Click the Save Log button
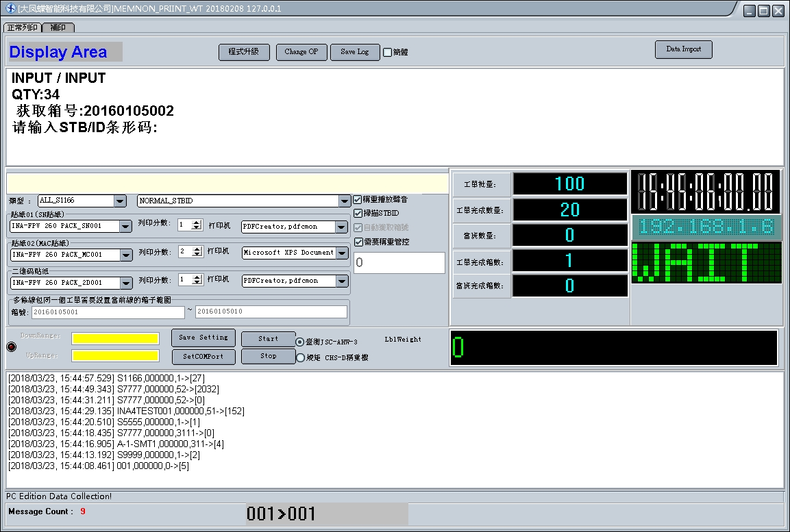Viewport: 790px width, 532px height. pyautogui.click(x=355, y=52)
